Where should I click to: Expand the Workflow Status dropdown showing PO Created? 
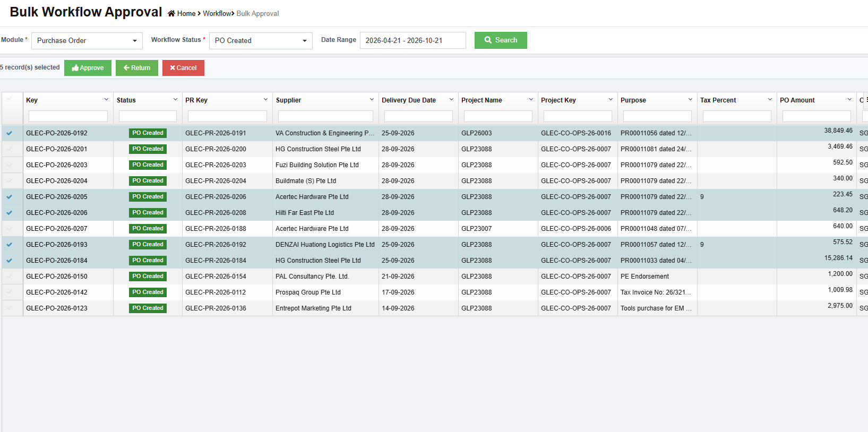click(261, 40)
